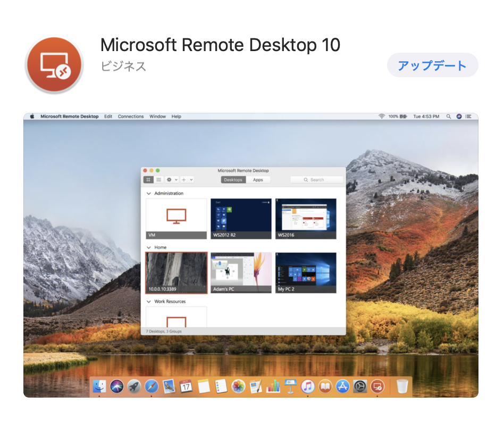The height and width of the screenshot is (429, 504).
Task: Open the Apple menu icon
Action: (32, 117)
